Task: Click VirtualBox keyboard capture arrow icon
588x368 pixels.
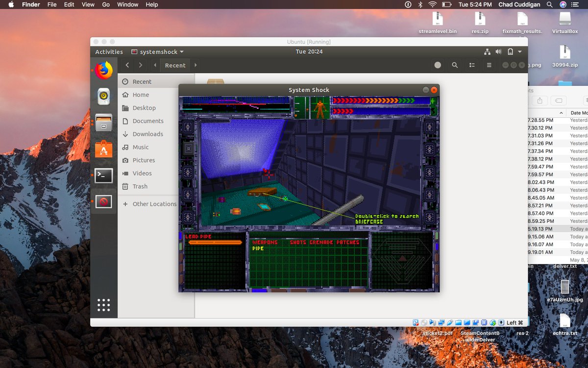Action: coord(501,322)
